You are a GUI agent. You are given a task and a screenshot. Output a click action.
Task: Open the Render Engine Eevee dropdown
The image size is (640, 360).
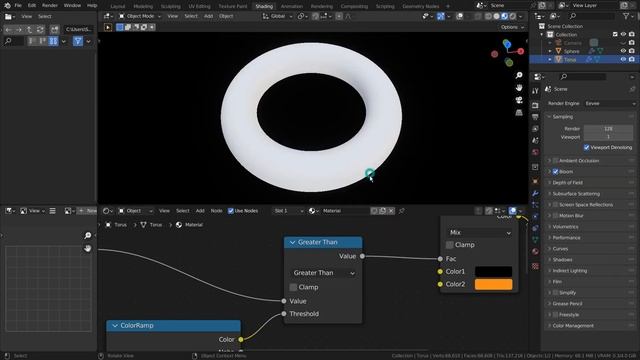click(609, 103)
